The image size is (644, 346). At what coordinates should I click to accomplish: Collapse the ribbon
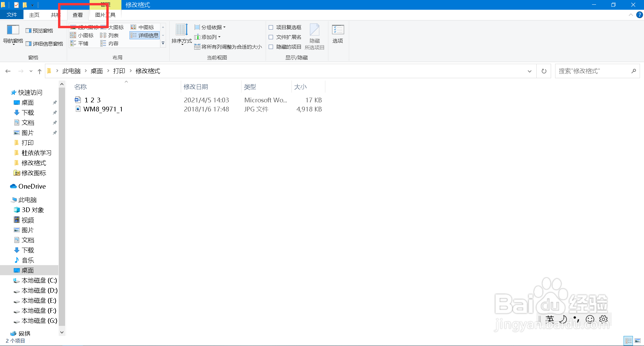631,15
